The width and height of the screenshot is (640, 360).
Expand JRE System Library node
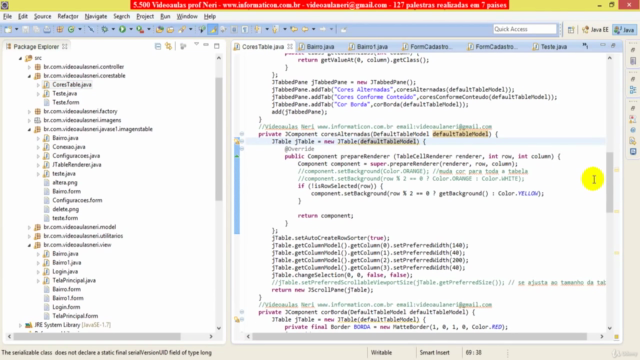20,325
